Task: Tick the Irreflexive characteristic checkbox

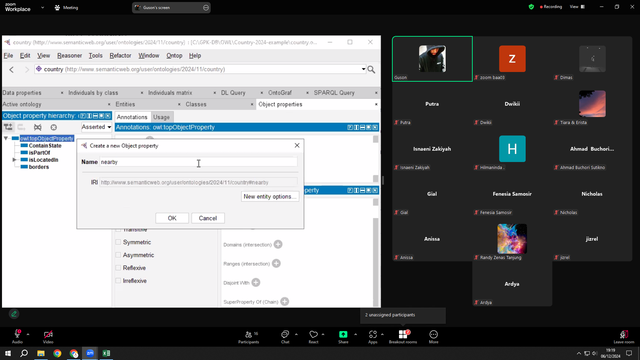Action: [x=118, y=280]
